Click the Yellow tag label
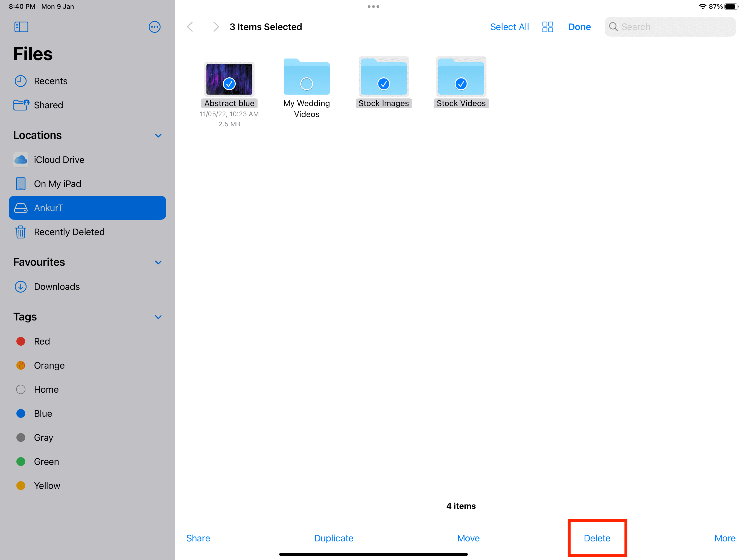Image resolution: width=747 pixels, height=560 pixels. [47, 486]
